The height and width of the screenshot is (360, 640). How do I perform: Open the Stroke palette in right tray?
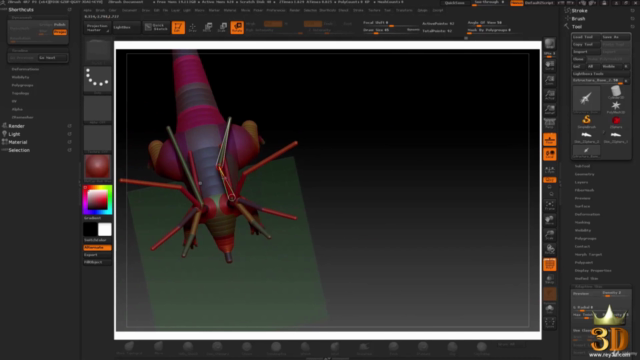(x=580, y=11)
